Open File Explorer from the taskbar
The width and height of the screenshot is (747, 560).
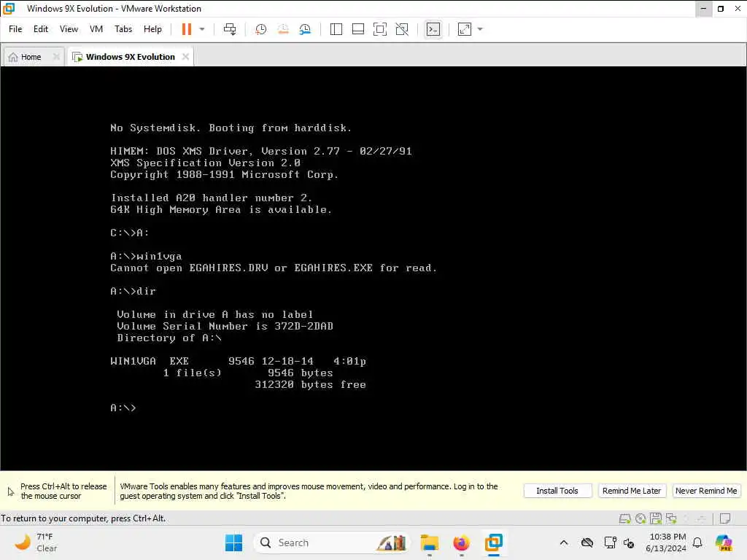click(429, 542)
